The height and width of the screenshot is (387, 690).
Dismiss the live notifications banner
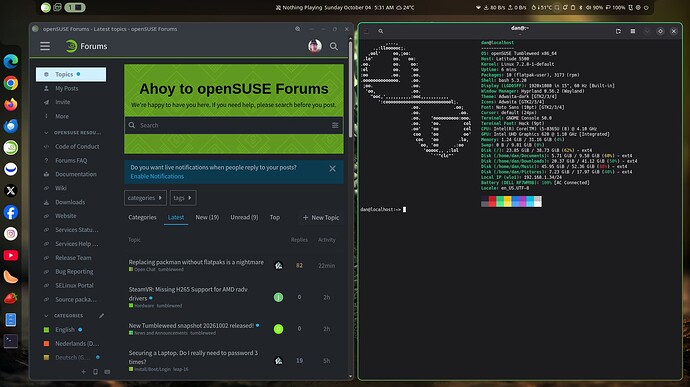tap(332, 169)
